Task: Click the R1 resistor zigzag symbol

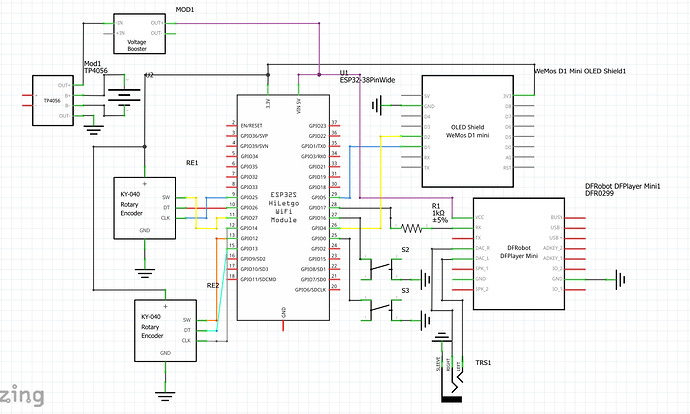Action: pyautogui.click(x=412, y=228)
